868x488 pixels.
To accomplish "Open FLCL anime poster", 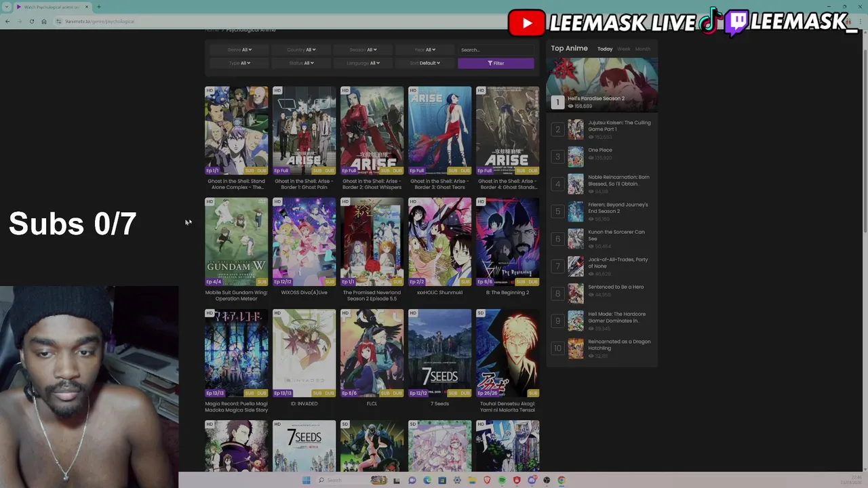I will (x=372, y=353).
